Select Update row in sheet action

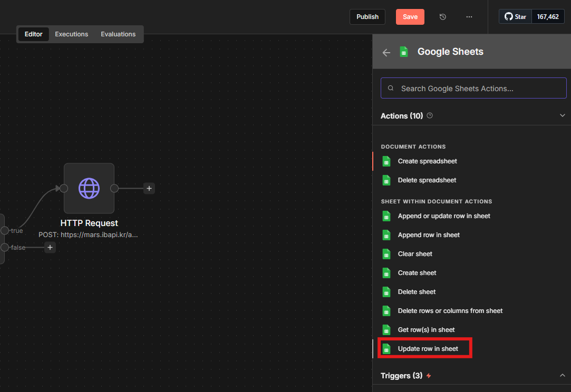[428, 349]
